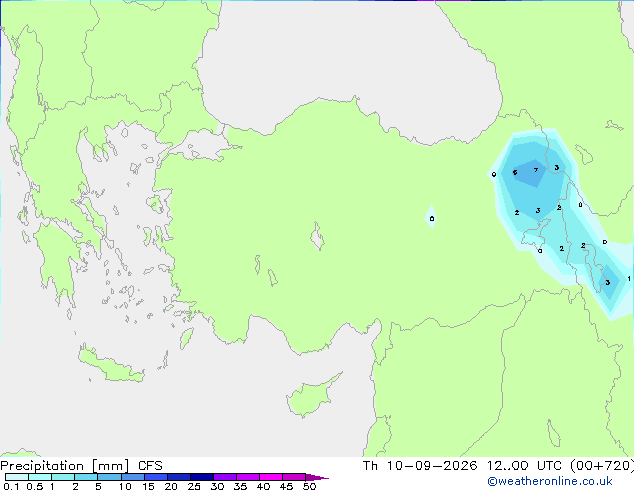The width and height of the screenshot is (634, 490).
Task: Click the legend label '20'
Action: (171, 486)
